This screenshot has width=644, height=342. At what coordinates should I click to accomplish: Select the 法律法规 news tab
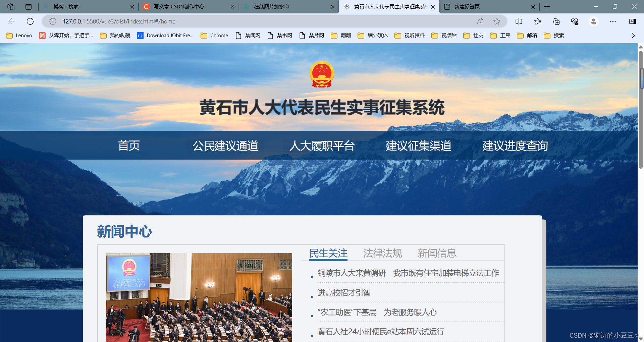coord(383,253)
